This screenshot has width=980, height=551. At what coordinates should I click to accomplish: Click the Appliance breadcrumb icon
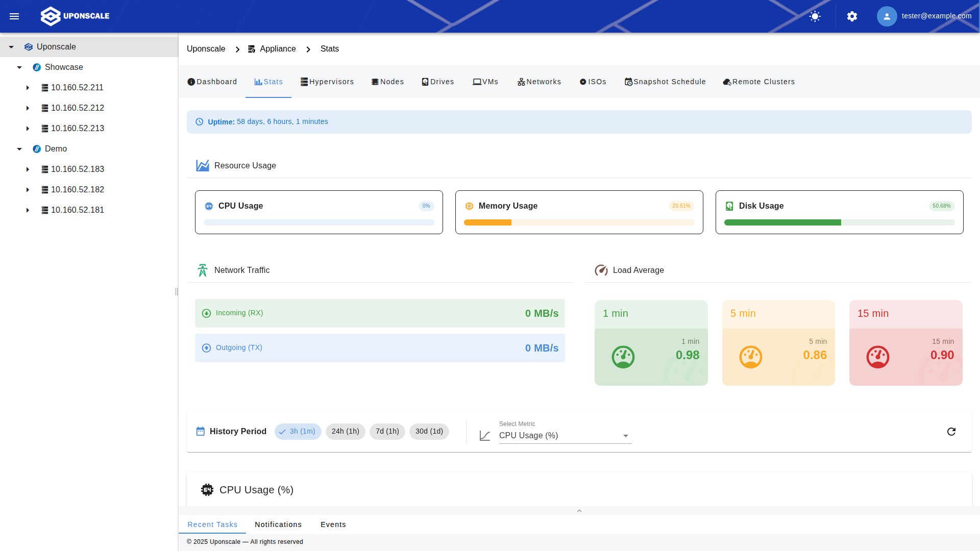[x=252, y=49]
